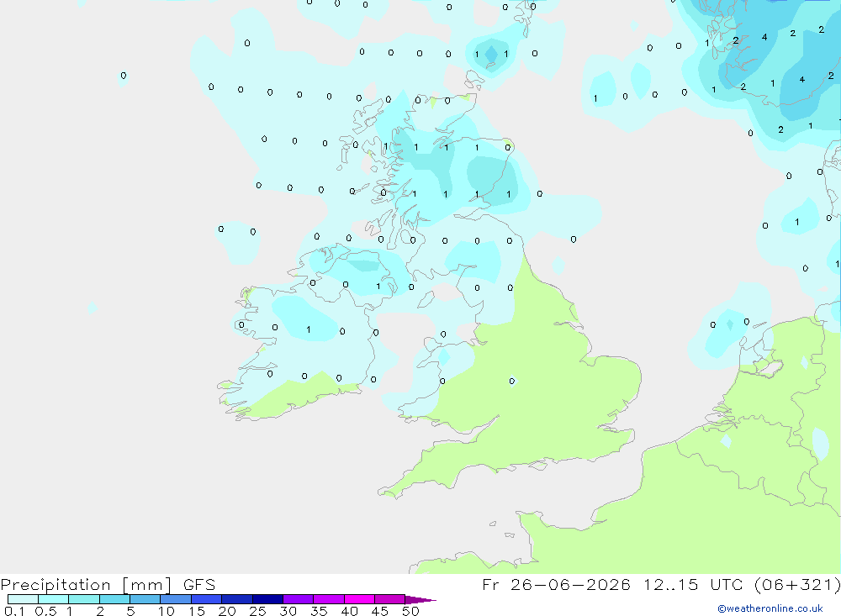
Task: Pick the 10–15 mm blue legend segment
Action: [x=176, y=599]
